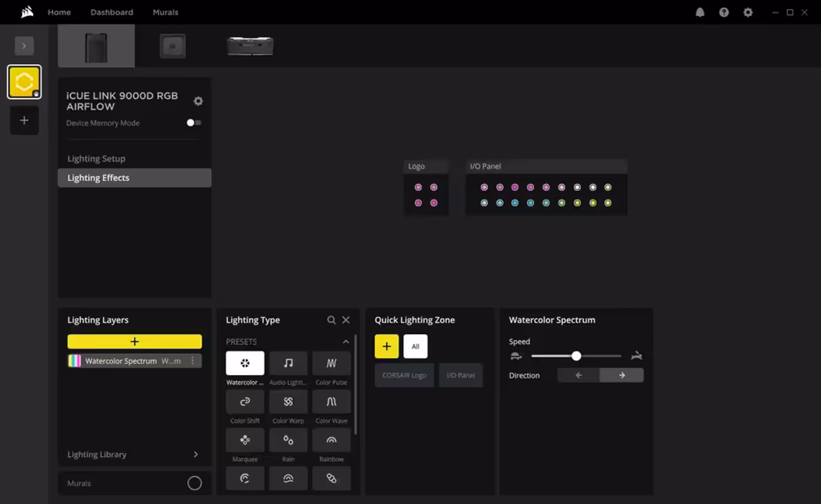
Task: Select the Watercolor Spectrum preset tile
Action: pos(245,363)
